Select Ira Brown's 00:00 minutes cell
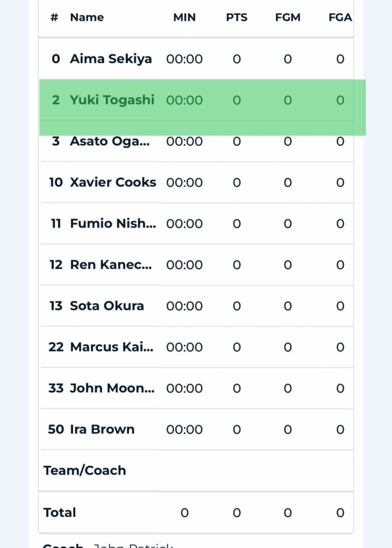The image size is (392, 548). pyautogui.click(x=184, y=430)
